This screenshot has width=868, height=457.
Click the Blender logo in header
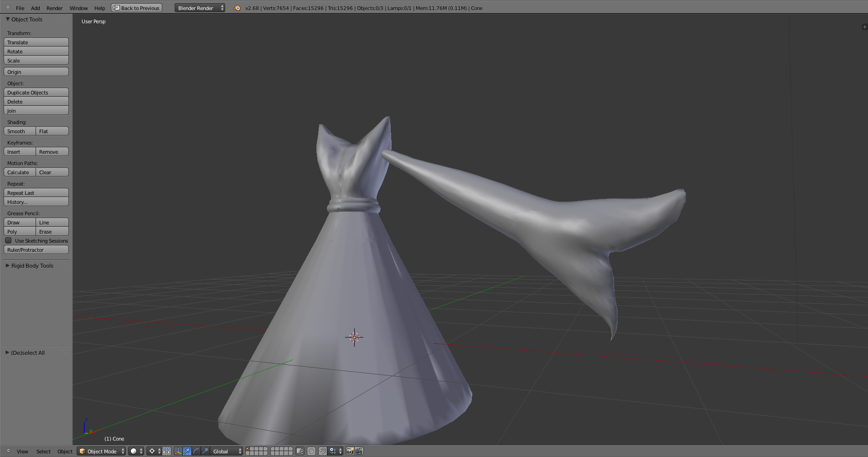237,8
